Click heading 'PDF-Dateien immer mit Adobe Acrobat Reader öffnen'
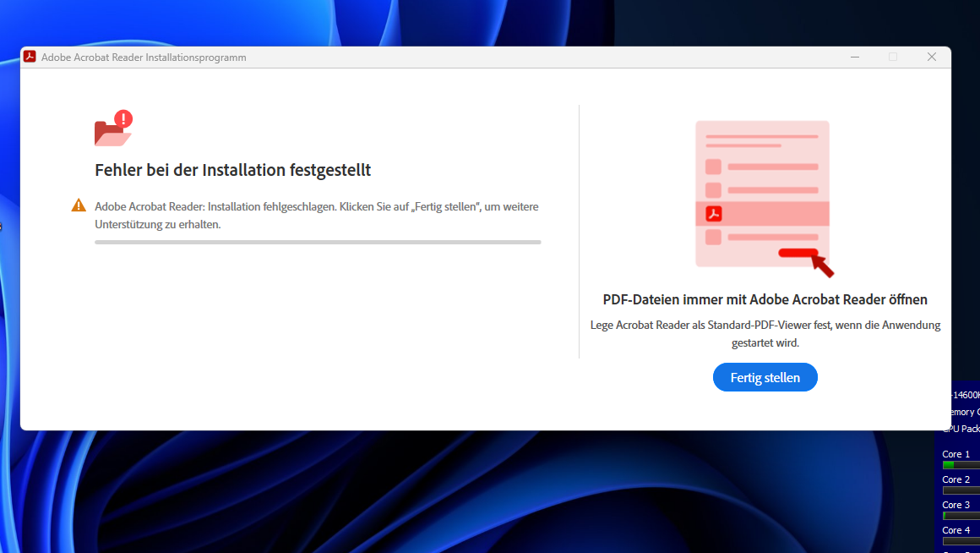980x553 pixels. pos(765,299)
